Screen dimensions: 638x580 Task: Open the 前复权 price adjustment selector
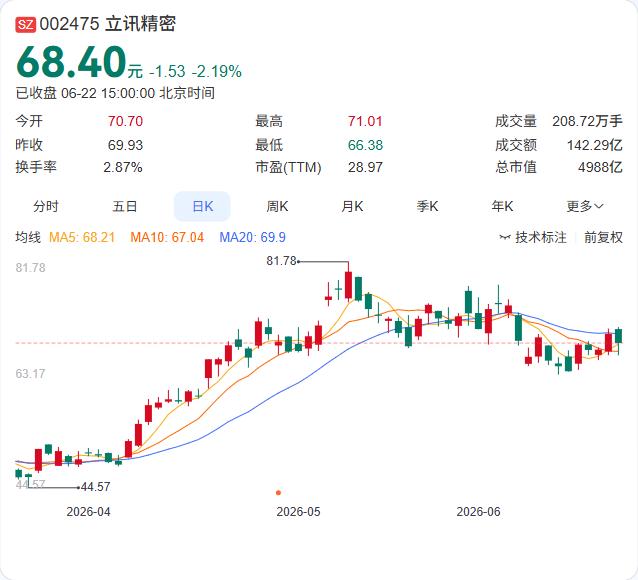tap(603, 237)
